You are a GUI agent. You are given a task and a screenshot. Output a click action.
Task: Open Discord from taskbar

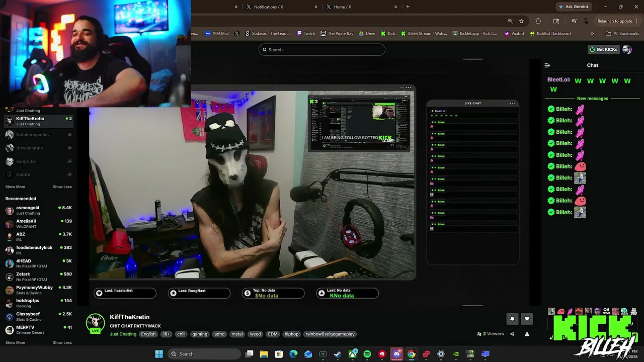[x=397, y=354]
